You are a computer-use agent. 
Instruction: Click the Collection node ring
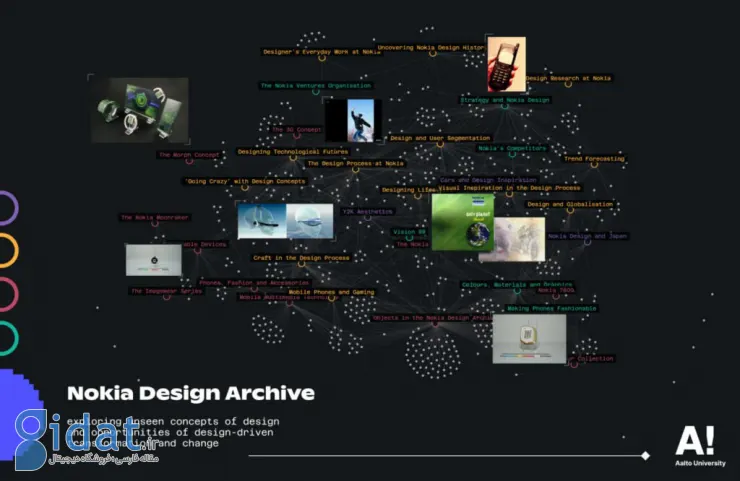click(x=573, y=363)
